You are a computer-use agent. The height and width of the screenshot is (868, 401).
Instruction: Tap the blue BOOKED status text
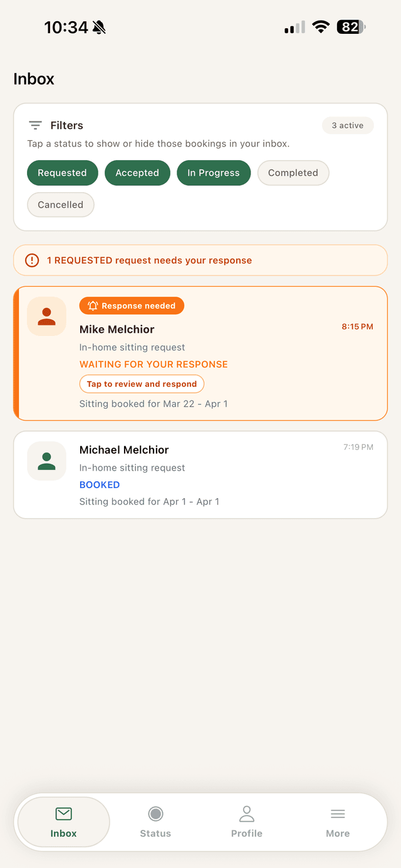[100, 485]
